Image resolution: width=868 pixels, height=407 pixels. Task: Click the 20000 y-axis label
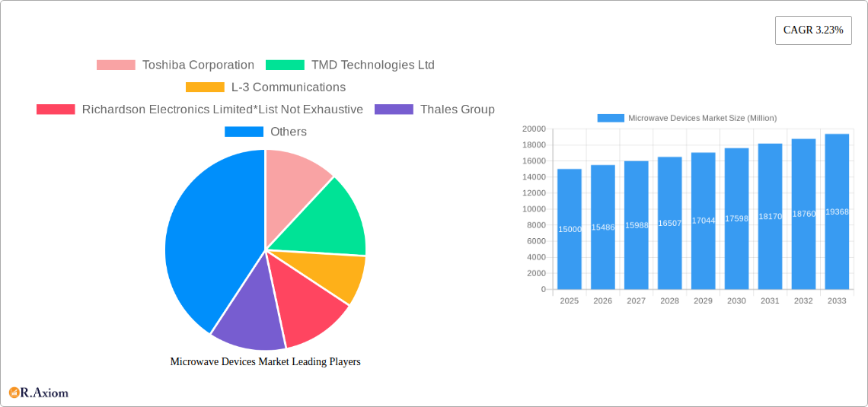click(x=534, y=129)
